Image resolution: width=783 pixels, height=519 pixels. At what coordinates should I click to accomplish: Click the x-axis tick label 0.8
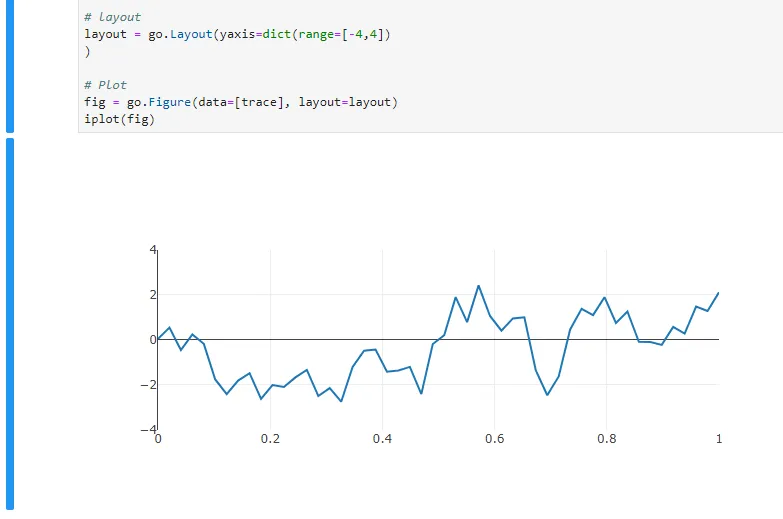[607, 439]
